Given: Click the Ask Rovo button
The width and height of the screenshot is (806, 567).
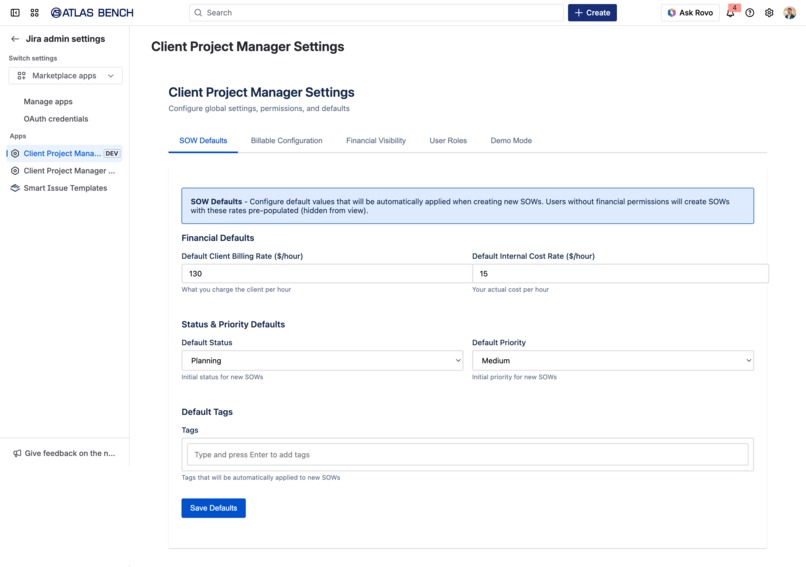Looking at the screenshot, I should [690, 13].
